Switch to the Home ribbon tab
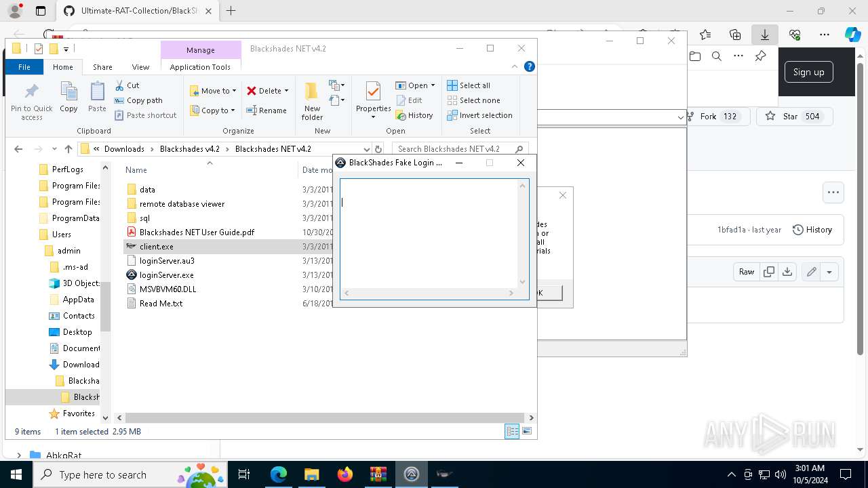Viewport: 868px width, 488px height. click(62, 67)
